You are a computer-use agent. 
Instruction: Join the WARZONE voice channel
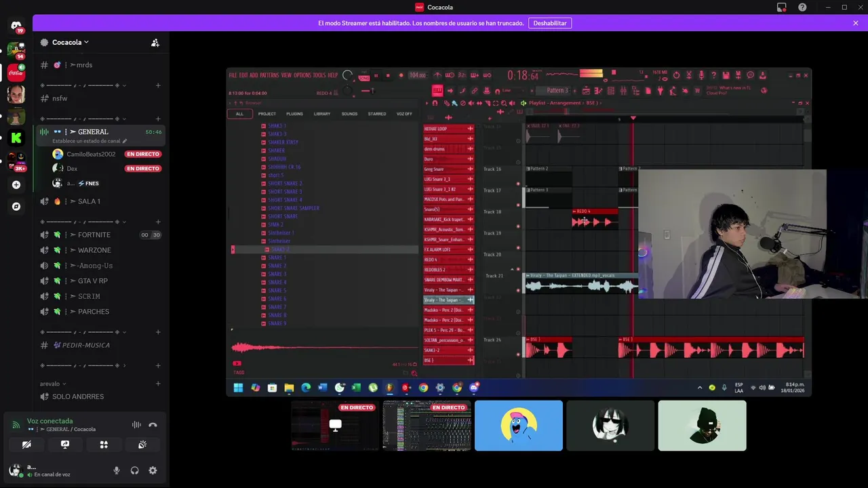click(x=100, y=250)
